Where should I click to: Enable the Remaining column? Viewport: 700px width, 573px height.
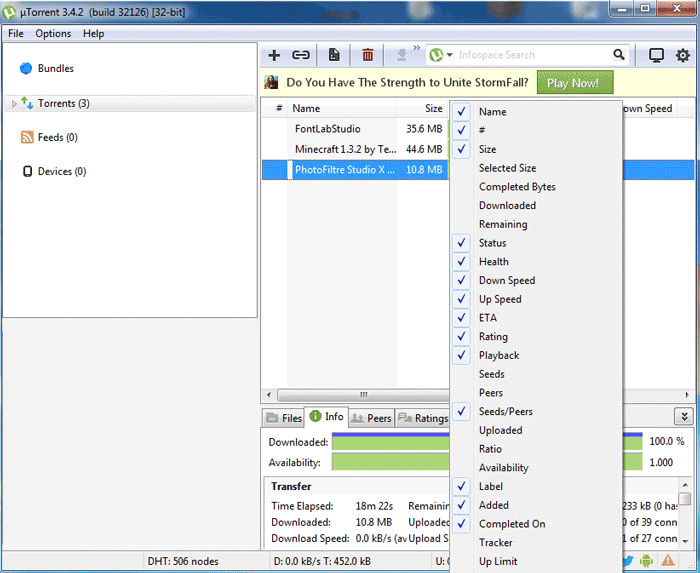(x=536, y=224)
